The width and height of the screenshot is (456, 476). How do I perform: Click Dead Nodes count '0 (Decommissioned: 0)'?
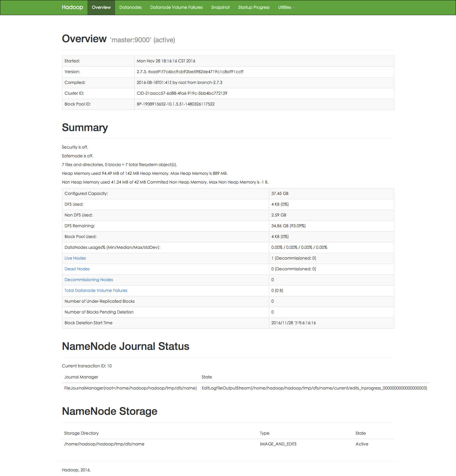point(293,269)
